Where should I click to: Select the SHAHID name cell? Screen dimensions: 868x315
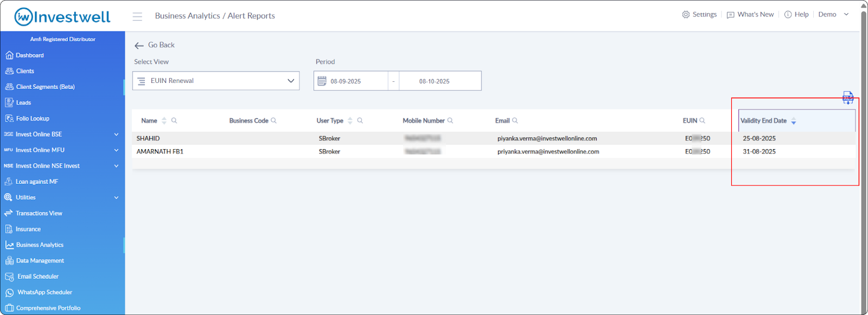pyautogui.click(x=148, y=139)
